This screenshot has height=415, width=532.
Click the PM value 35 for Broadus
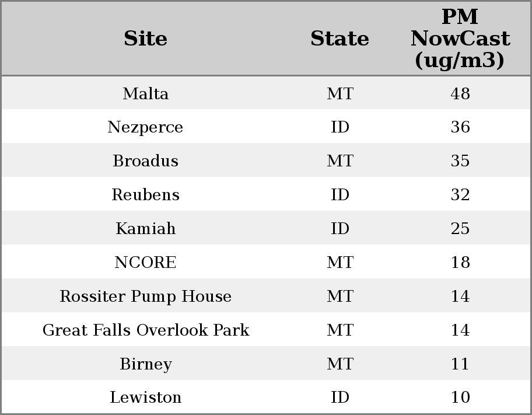pos(460,161)
